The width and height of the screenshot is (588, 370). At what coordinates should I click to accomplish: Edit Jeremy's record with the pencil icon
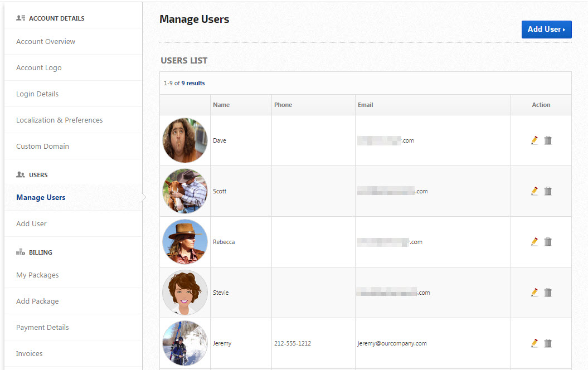click(x=534, y=343)
